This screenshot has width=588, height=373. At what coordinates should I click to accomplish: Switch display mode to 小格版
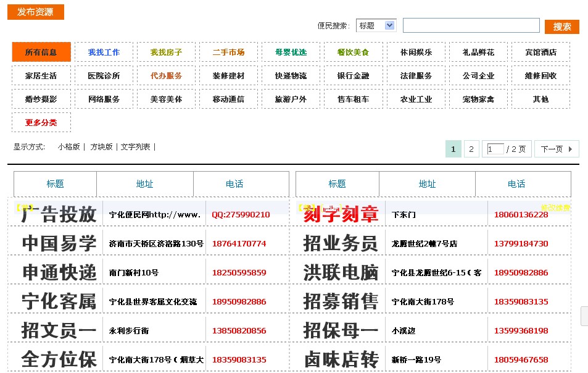tap(69, 147)
